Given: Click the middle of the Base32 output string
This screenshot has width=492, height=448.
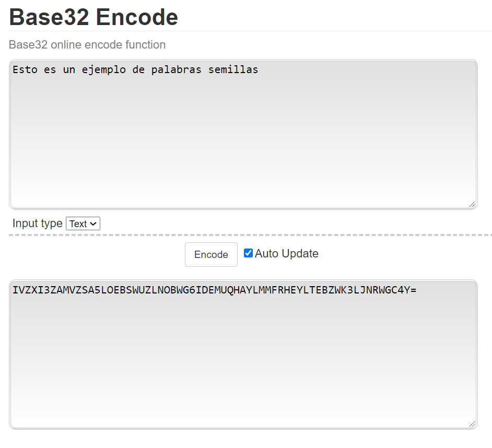Looking at the screenshot, I should 214,290.
